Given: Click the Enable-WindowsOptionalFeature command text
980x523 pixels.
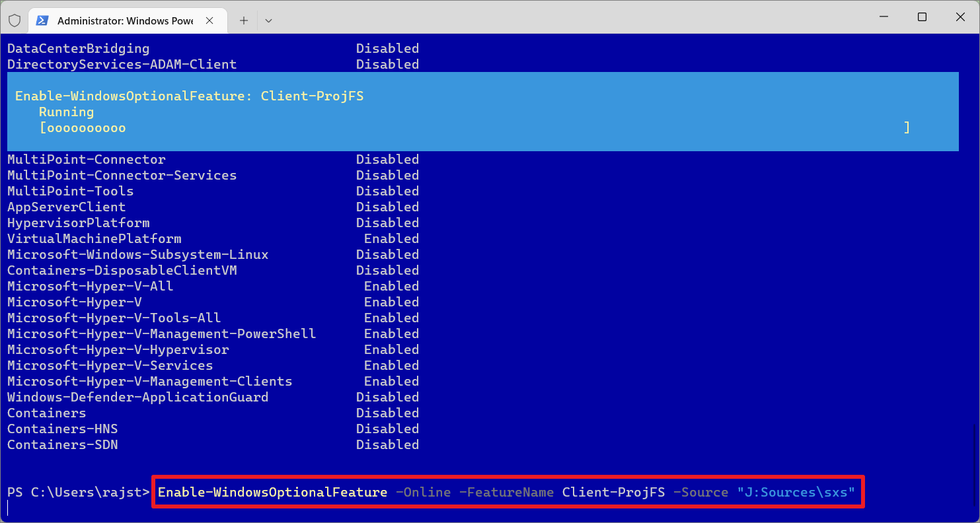Looking at the screenshot, I should [272, 491].
